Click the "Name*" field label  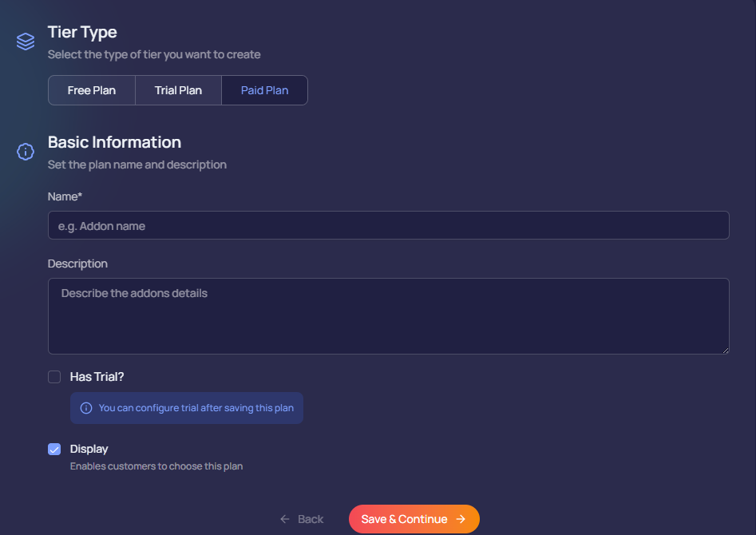coord(65,196)
